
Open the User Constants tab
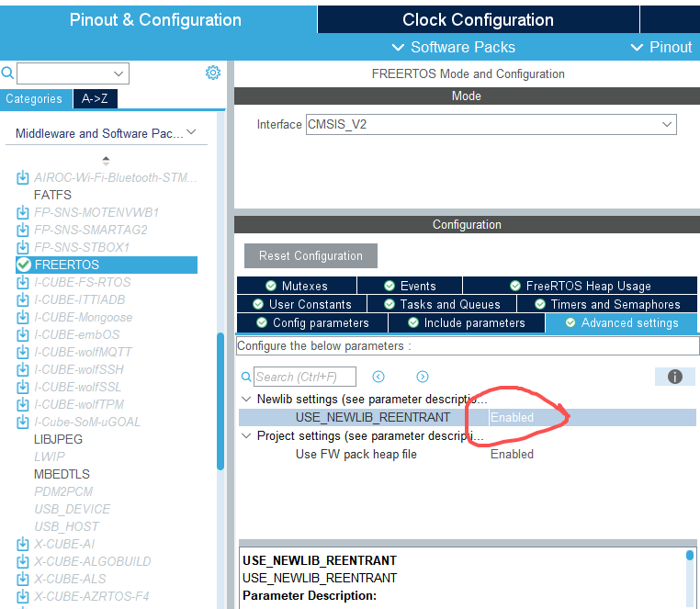302,305
